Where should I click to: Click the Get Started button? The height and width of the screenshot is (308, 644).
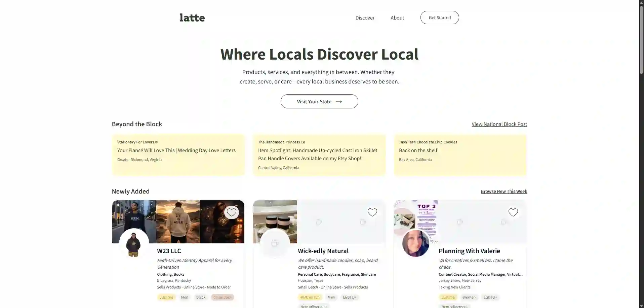(439, 17)
